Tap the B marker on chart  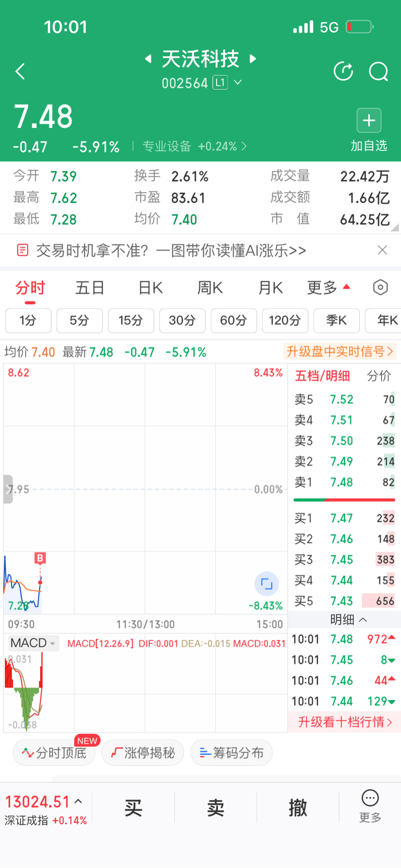[x=40, y=558]
